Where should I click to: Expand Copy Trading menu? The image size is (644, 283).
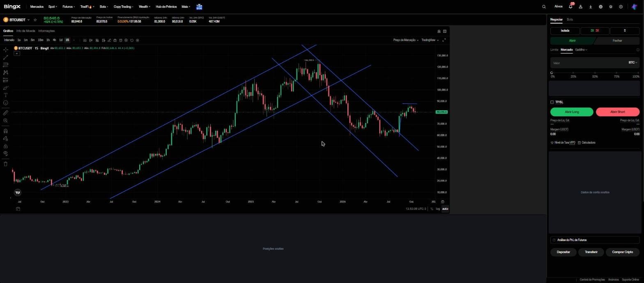click(123, 7)
